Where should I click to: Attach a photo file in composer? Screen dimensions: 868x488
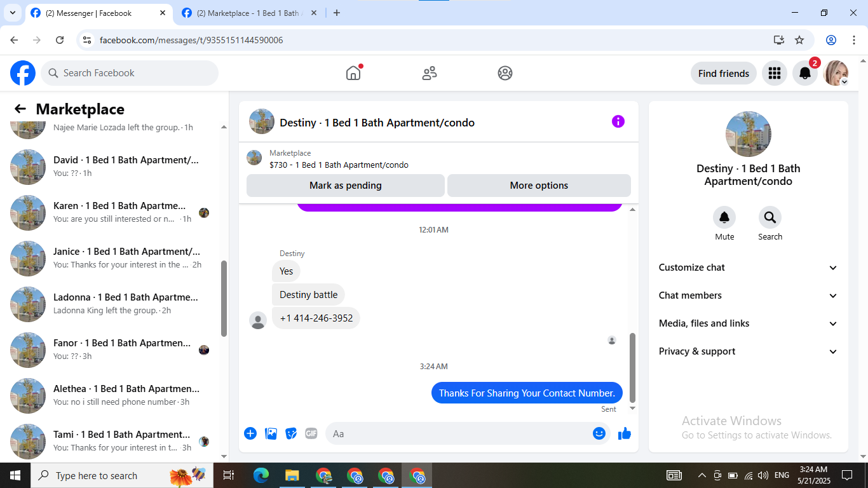tap(271, 433)
